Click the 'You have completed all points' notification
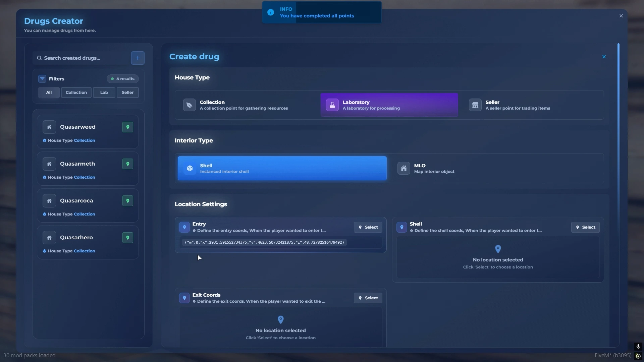The width and height of the screenshot is (644, 362). click(322, 12)
